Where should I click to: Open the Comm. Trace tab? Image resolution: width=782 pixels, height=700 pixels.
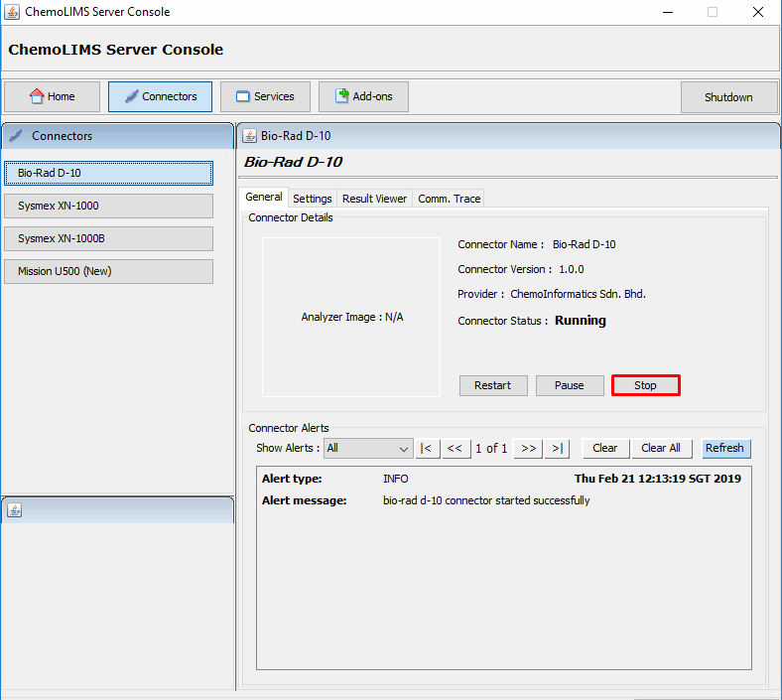[449, 199]
